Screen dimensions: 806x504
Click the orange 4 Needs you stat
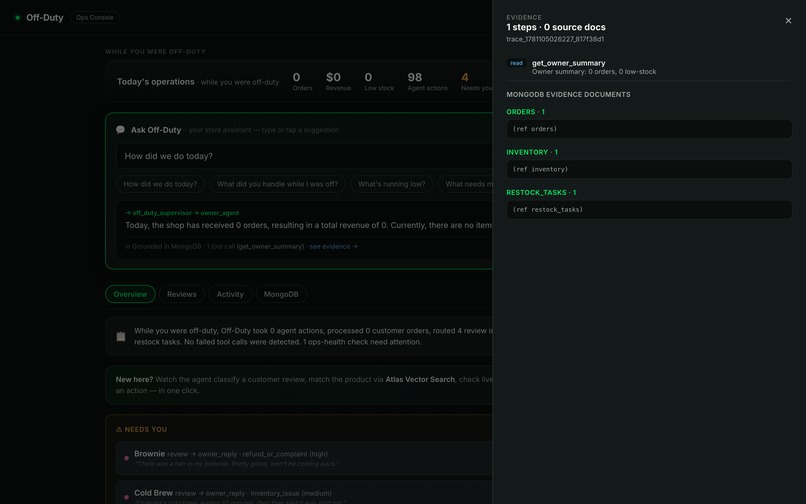(x=477, y=82)
